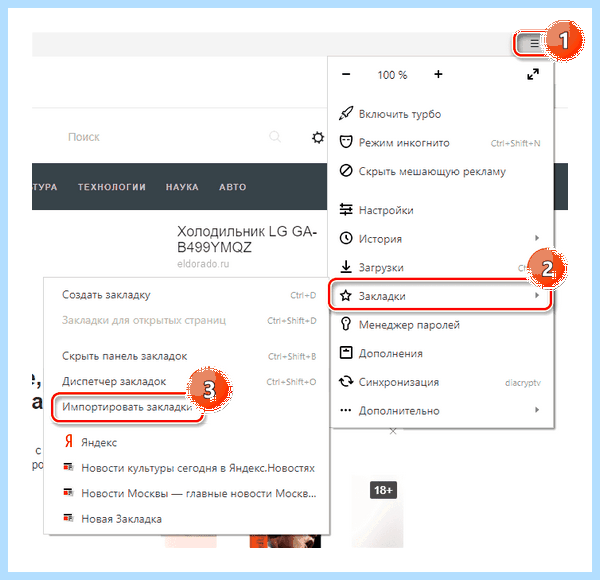Zoom in with the plus icon
This screenshot has height=580, width=600.
click(438, 74)
